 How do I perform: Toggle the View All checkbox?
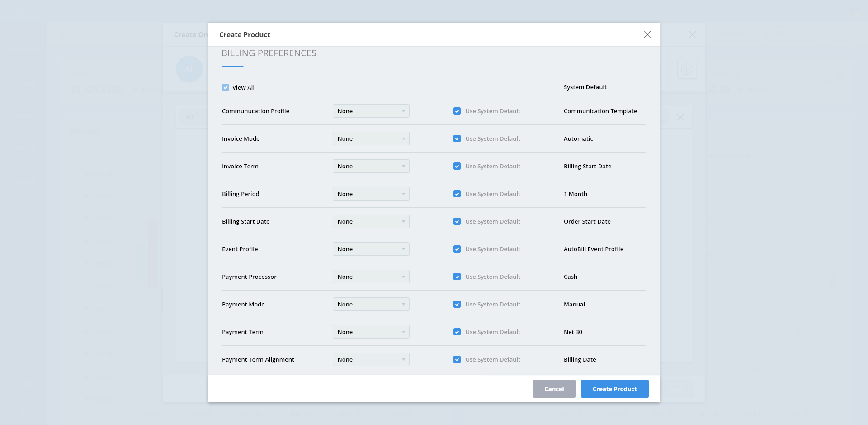(x=226, y=87)
